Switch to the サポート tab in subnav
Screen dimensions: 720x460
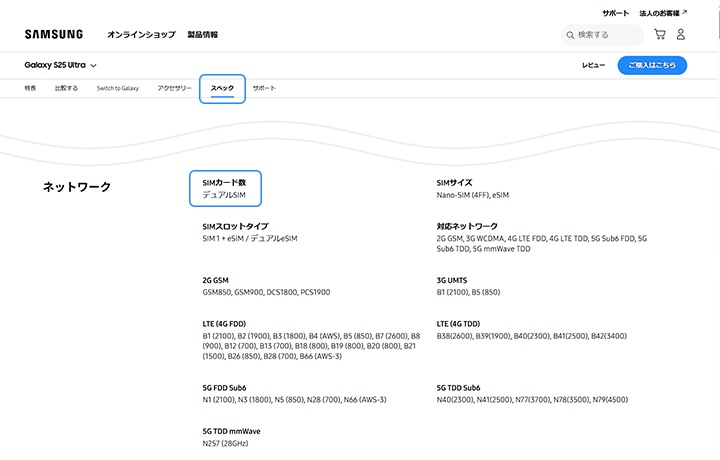coord(264,88)
